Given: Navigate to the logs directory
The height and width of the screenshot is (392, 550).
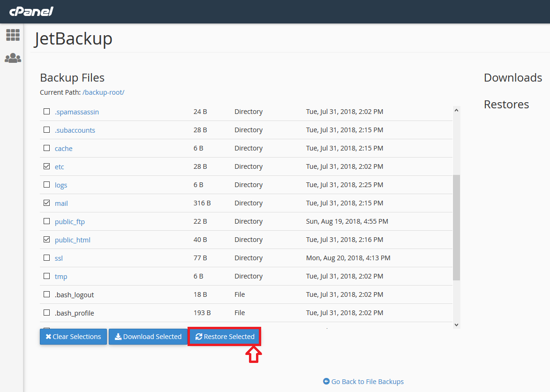Looking at the screenshot, I should coord(61,185).
